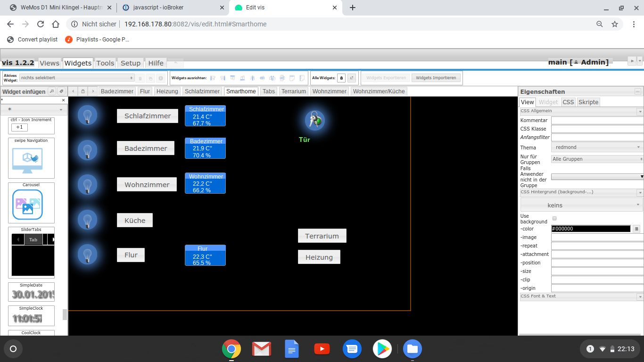Click the back arrow in the widget panel
Screen dimensions: 644x362
coord(74,91)
